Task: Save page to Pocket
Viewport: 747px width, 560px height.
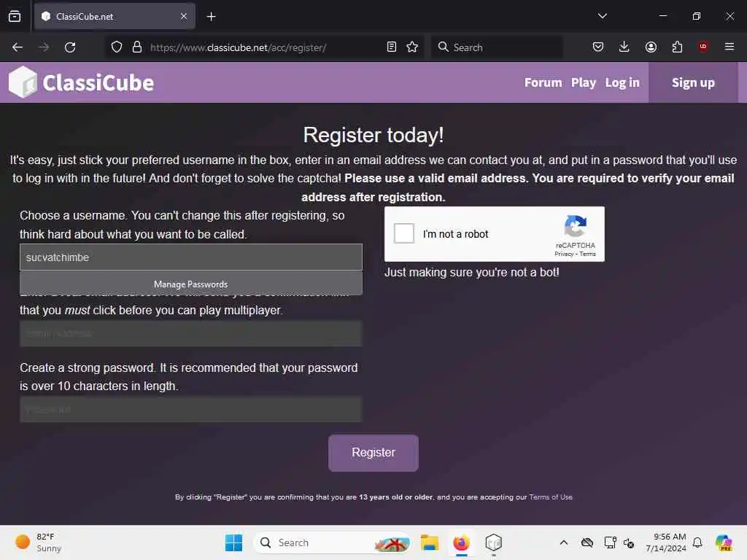Action: click(x=598, y=47)
